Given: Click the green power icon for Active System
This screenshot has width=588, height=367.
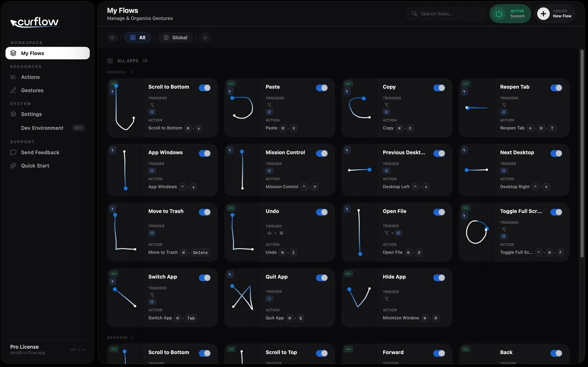Looking at the screenshot, I should click(499, 14).
